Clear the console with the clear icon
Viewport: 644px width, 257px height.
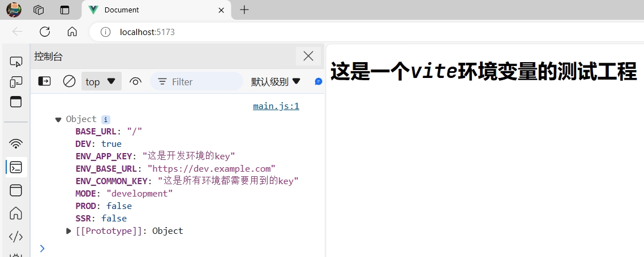pos(69,81)
